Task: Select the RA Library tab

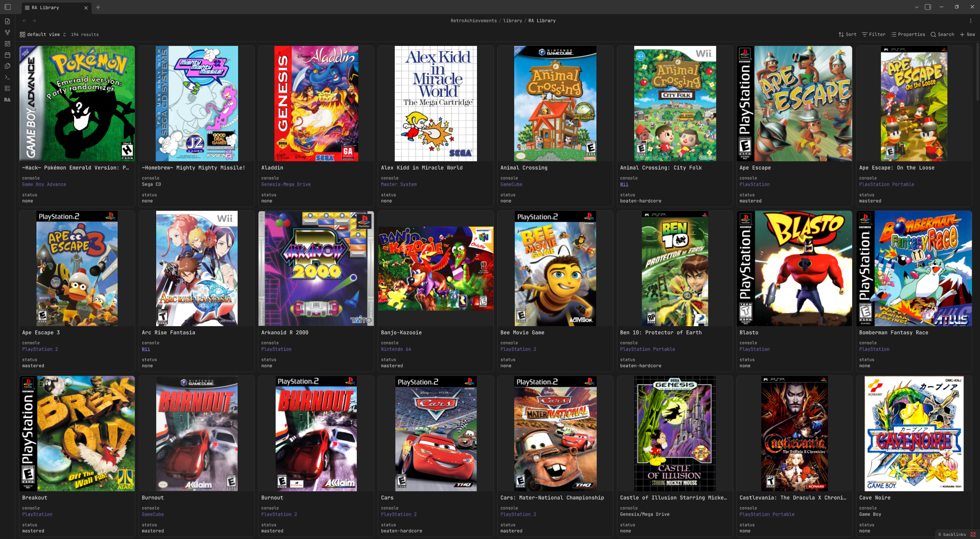Action: click(x=57, y=8)
